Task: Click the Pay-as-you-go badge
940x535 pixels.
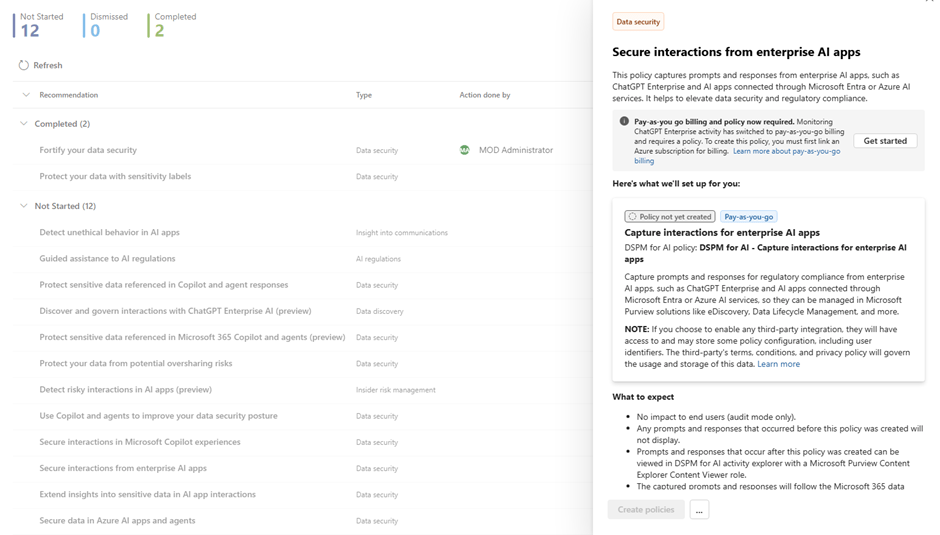Action: click(748, 216)
